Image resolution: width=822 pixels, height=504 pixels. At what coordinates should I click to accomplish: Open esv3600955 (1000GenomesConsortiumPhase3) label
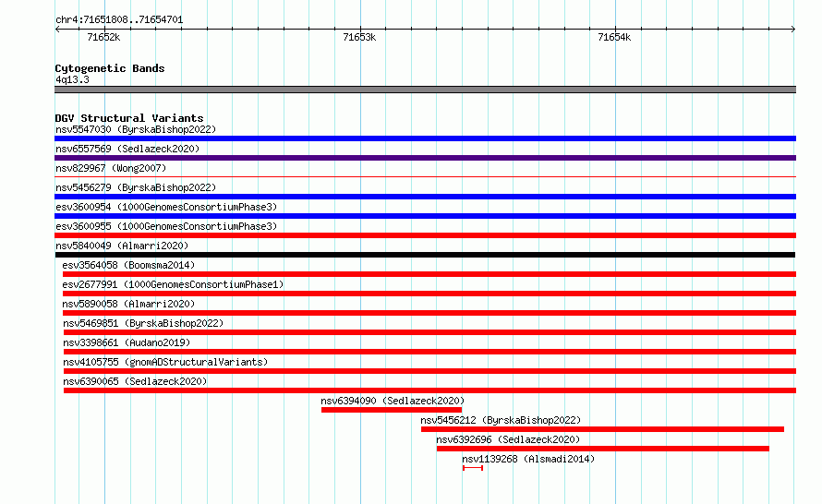166,226
